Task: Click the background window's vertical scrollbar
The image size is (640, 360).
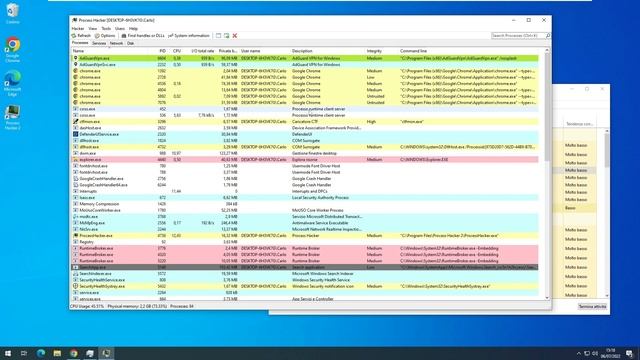Action: click(607, 151)
